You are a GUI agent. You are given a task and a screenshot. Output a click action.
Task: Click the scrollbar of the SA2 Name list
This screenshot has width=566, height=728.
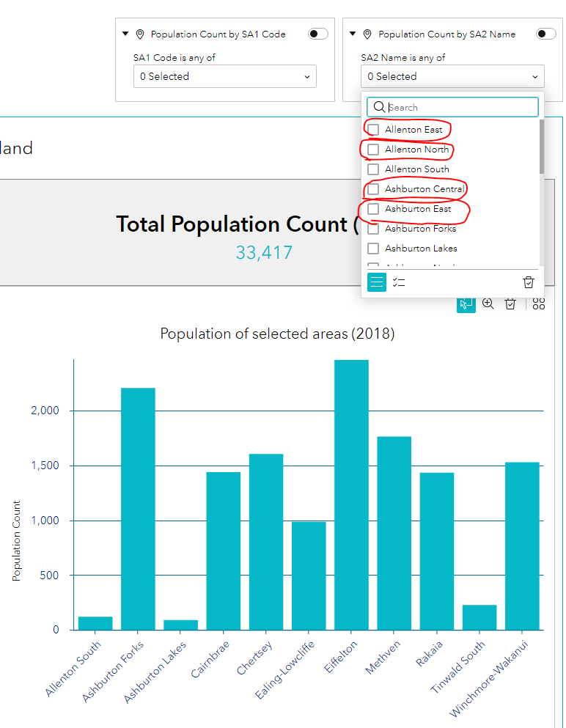[x=541, y=147]
